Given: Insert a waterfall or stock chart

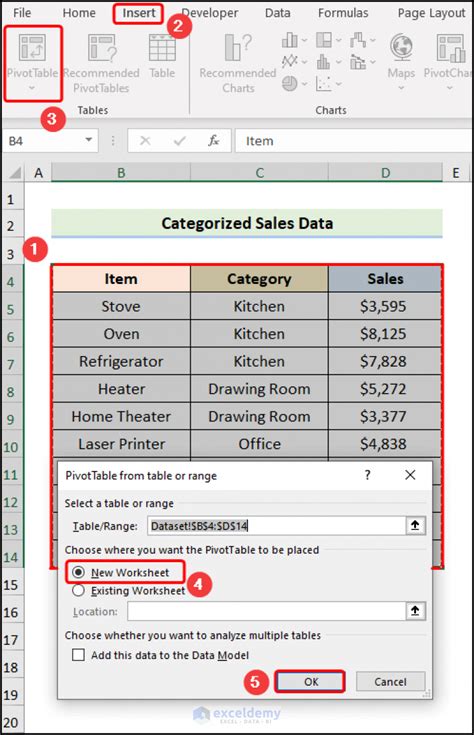Looking at the screenshot, I should pos(358,40).
